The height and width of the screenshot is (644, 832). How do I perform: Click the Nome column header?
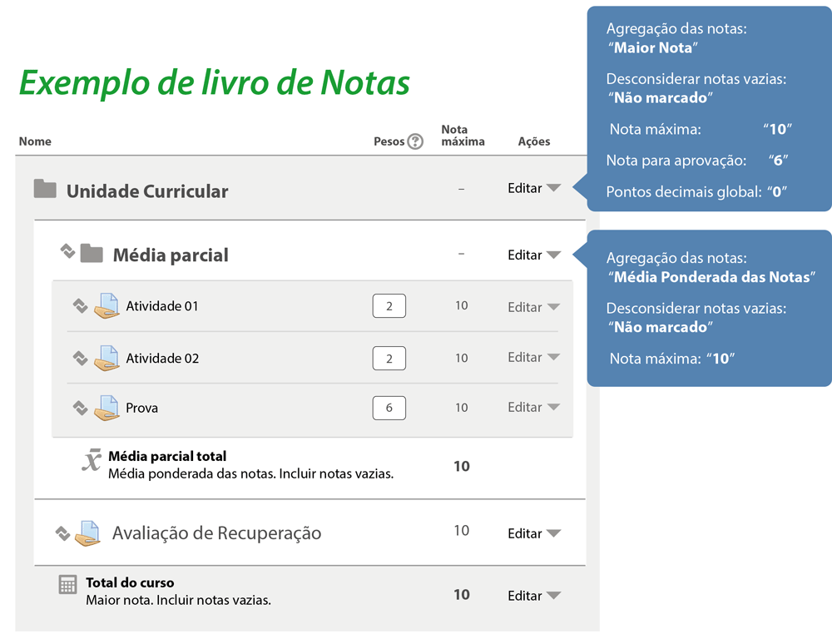point(35,141)
